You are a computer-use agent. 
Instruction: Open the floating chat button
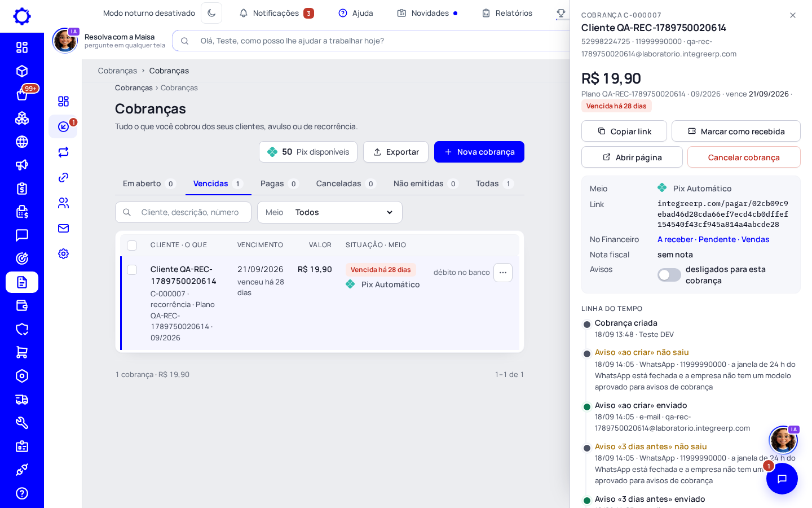[x=782, y=479]
